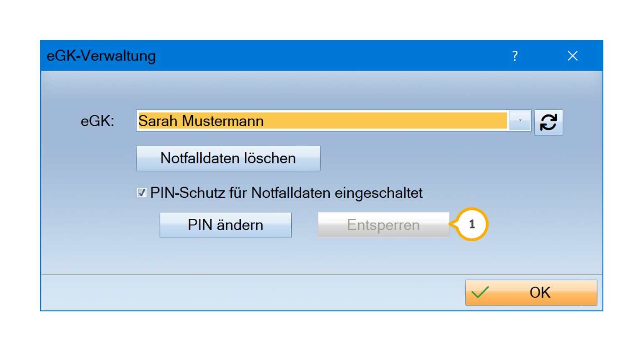Confirm the dialog with OK
The image size is (644, 352).
point(531,292)
